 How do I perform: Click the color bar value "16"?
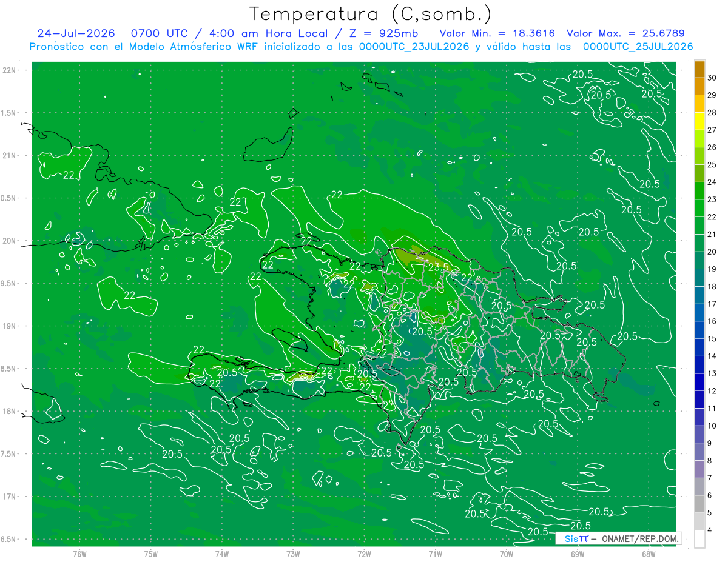[x=712, y=321]
